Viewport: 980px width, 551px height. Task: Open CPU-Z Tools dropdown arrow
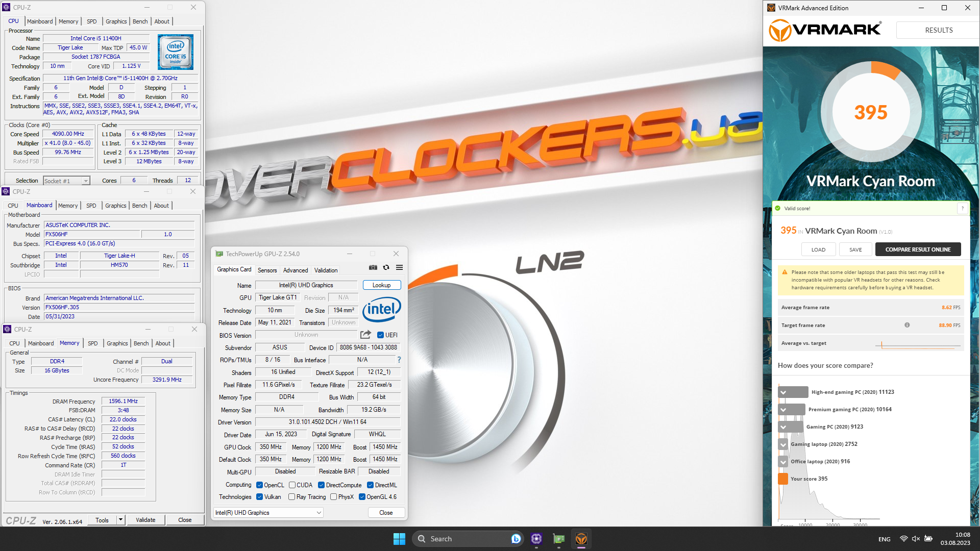click(x=120, y=520)
